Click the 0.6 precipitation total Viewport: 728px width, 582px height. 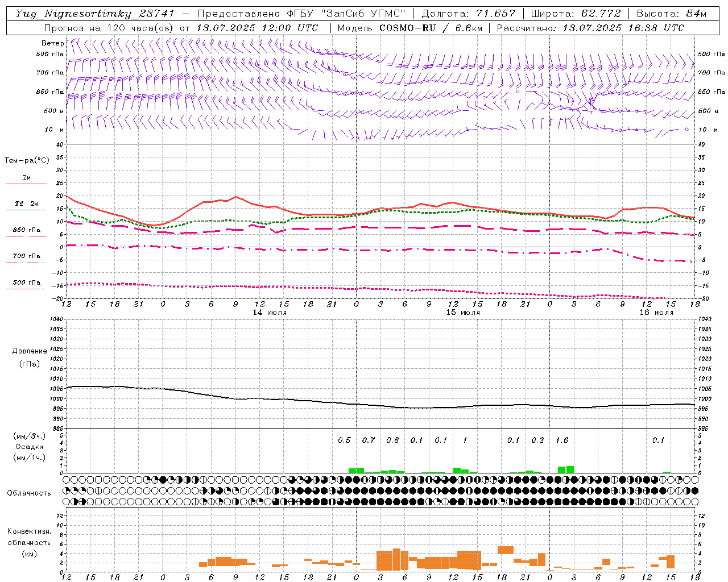392,440
